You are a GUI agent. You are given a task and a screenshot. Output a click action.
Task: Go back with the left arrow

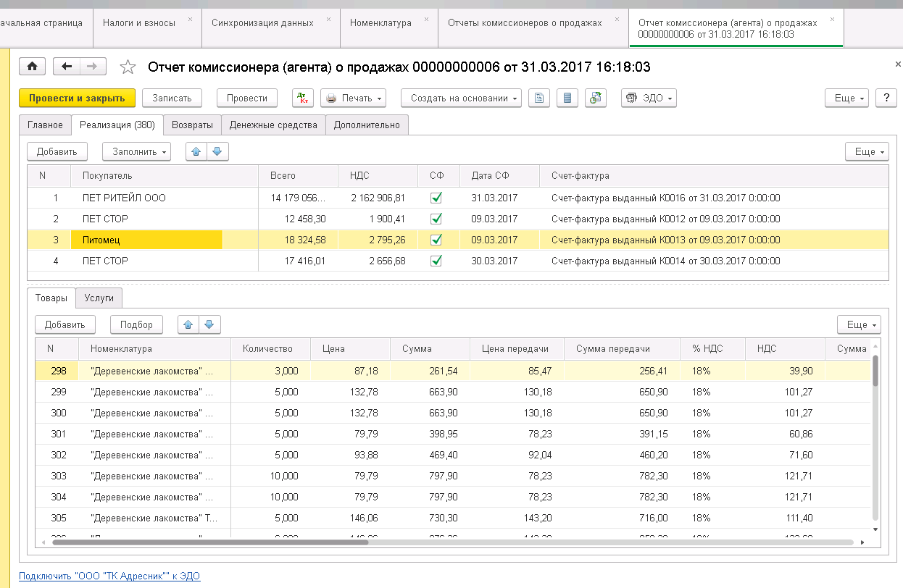[x=67, y=67]
